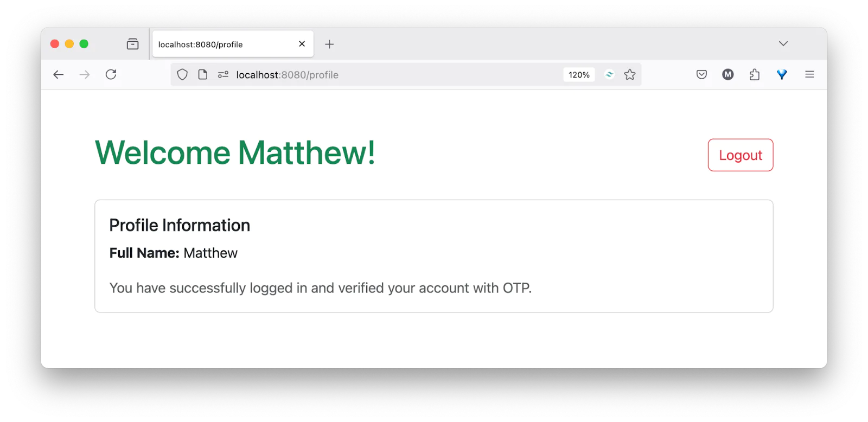Click inside the address bar

(x=380, y=74)
